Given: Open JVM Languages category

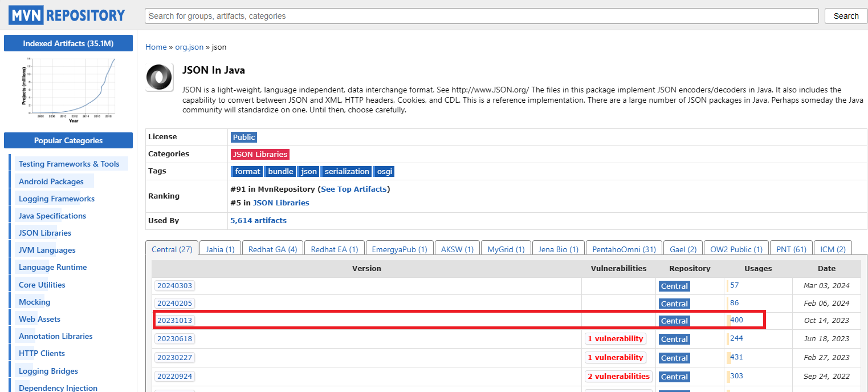Looking at the screenshot, I should pos(47,250).
